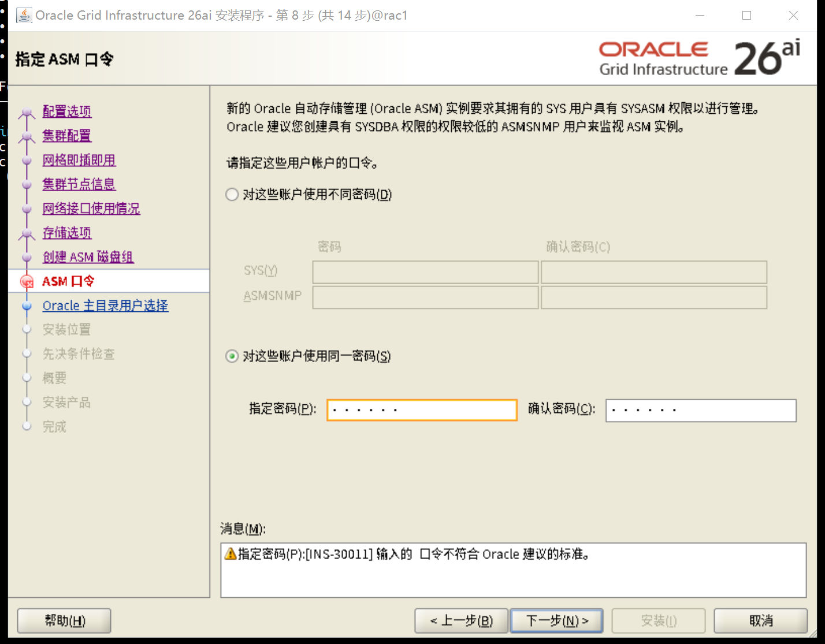
Task: Jump to 集群节点信息 step
Action: tap(79, 184)
